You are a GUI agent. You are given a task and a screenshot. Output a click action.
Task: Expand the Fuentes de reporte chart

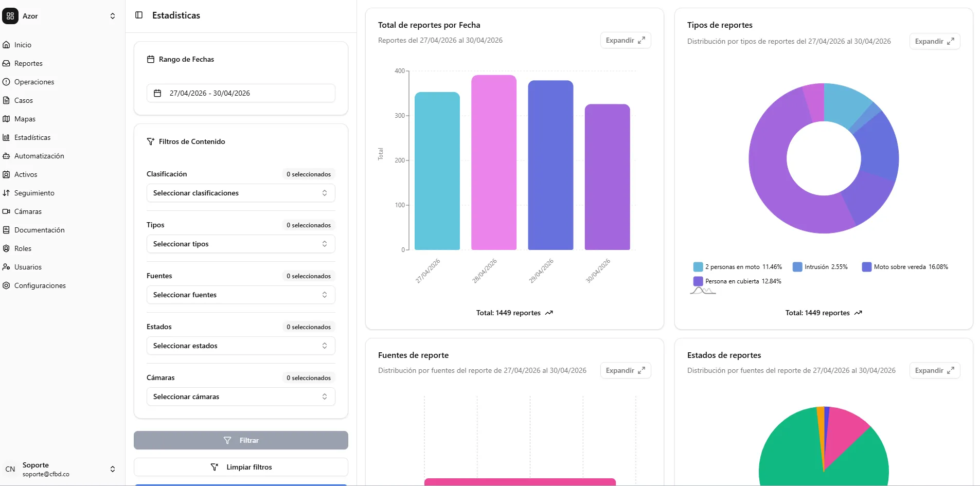click(626, 370)
